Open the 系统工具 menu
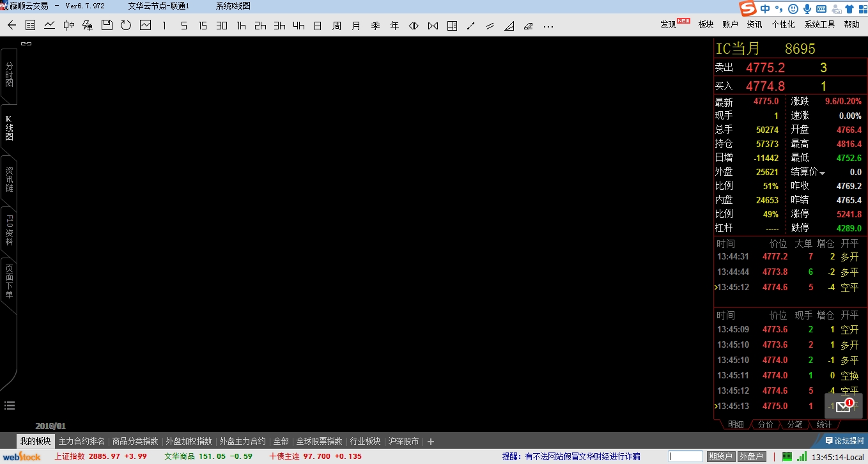The image size is (868, 464). click(819, 24)
